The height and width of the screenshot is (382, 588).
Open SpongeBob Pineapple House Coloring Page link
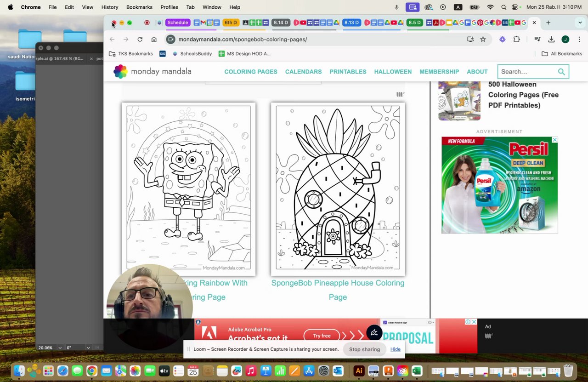338,290
